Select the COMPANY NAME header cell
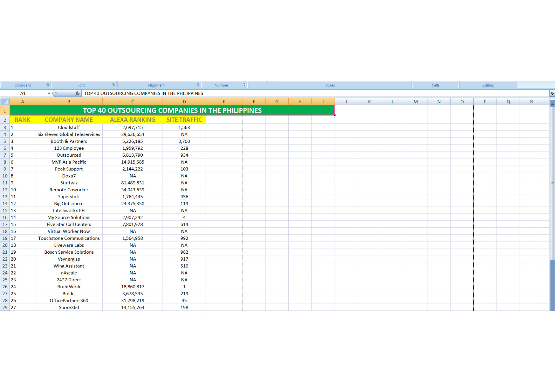Screen dimensions: 555x392 click(x=69, y=120)
